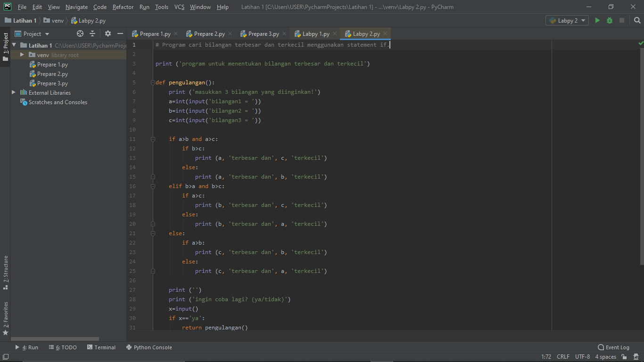This screenshot has height=362, width=644.
Task: Hide the Project tool window
Action: (120, 33)
